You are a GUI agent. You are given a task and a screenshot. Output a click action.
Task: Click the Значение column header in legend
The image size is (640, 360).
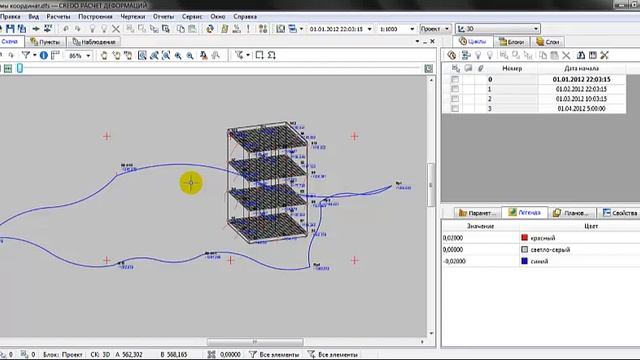[480, 226]
